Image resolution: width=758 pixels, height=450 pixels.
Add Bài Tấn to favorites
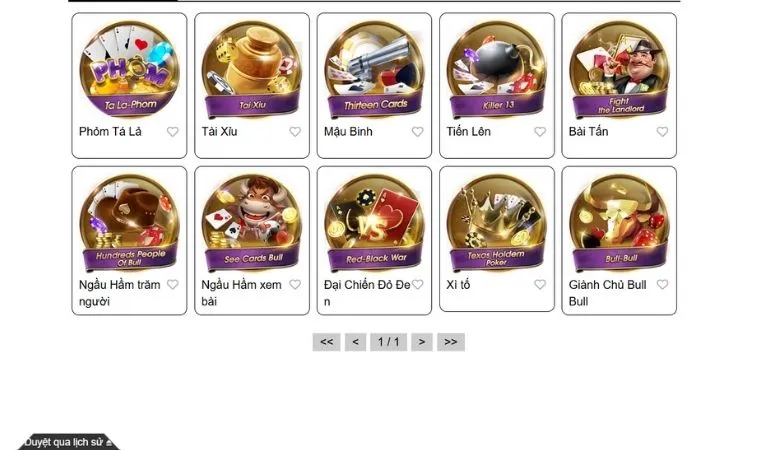tap(662, 131)
